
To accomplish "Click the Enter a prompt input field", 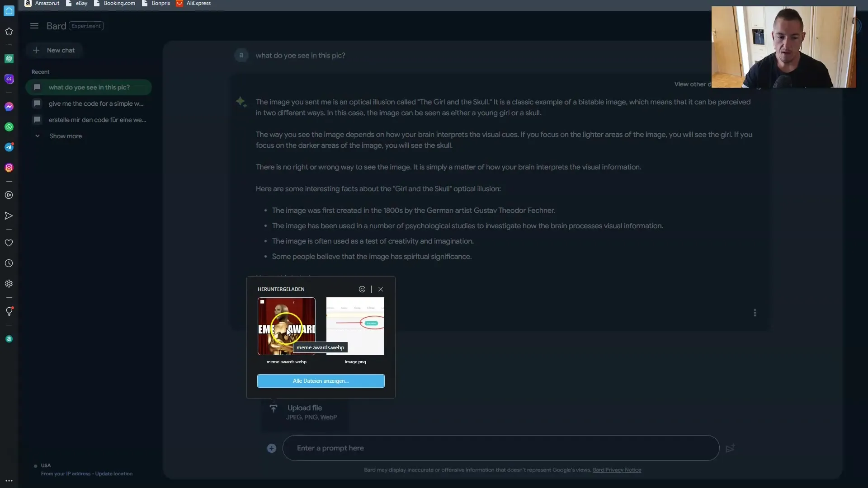I will [502, 447].
